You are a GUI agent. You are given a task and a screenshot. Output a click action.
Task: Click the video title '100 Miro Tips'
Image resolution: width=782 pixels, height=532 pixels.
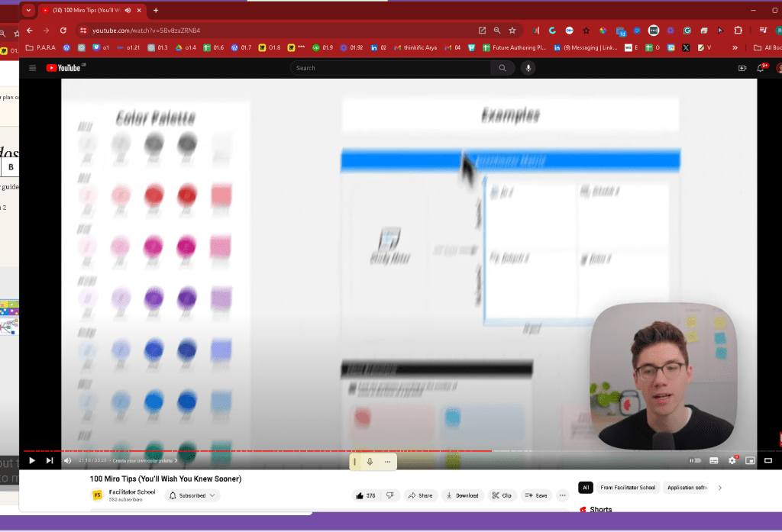pos(166,479)
